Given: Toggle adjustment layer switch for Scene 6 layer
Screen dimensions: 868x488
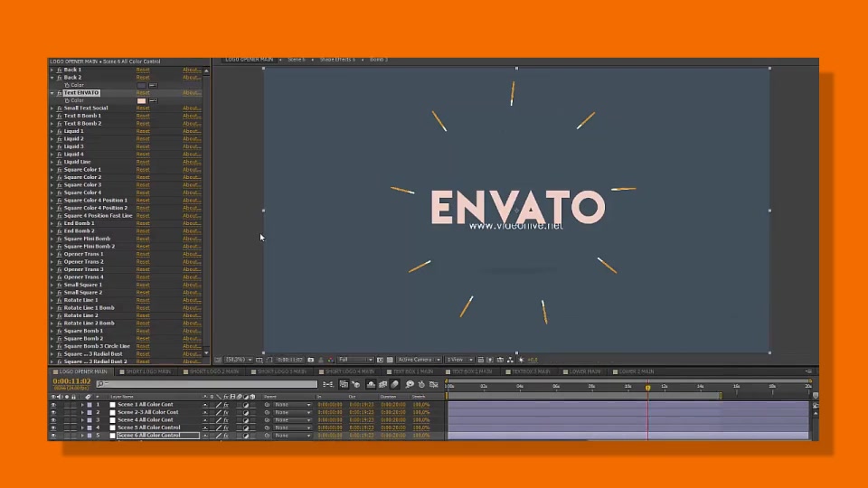Looking at the screenshot, I should tap(246, 436).
